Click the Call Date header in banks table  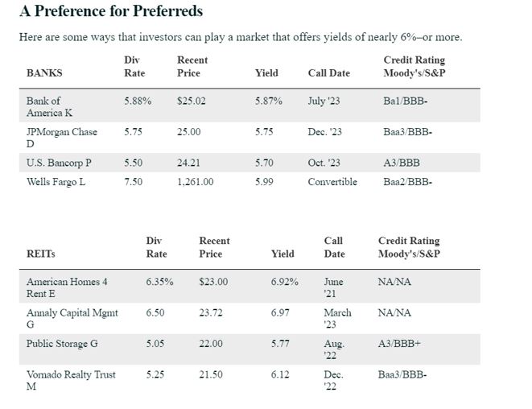tap(328, 73)
